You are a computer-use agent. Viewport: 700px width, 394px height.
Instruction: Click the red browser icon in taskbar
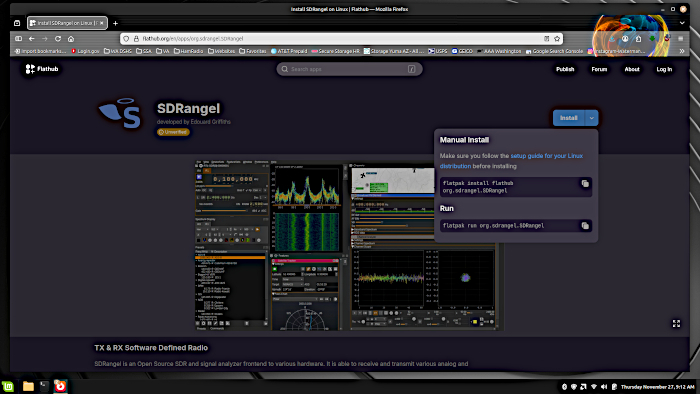coord(60,386)
